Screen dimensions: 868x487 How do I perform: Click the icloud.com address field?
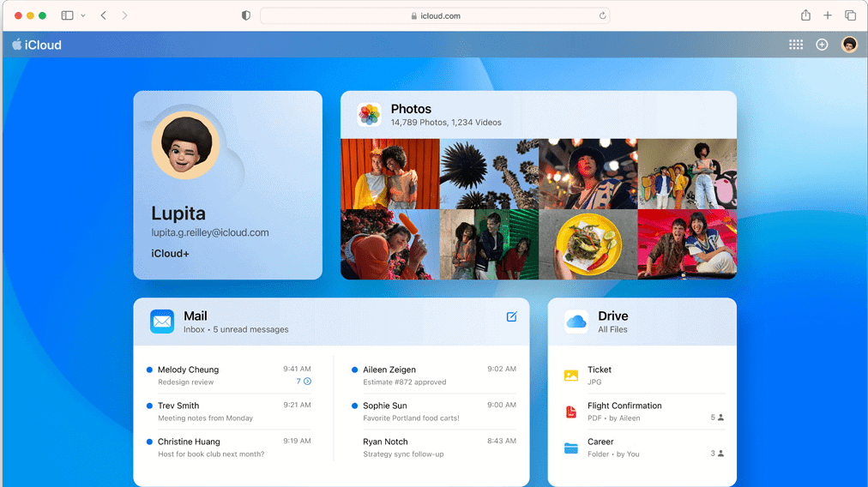pos(435,15)
